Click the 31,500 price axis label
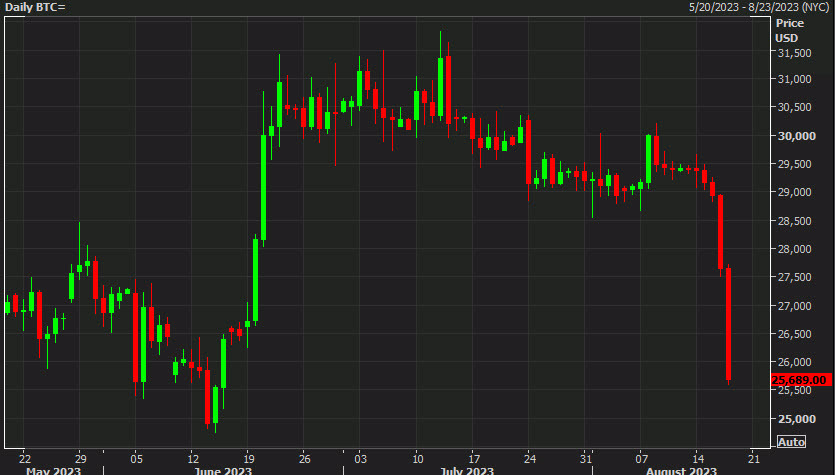The image size is (835, 475). pyautogui.click(x=795, y=53)
